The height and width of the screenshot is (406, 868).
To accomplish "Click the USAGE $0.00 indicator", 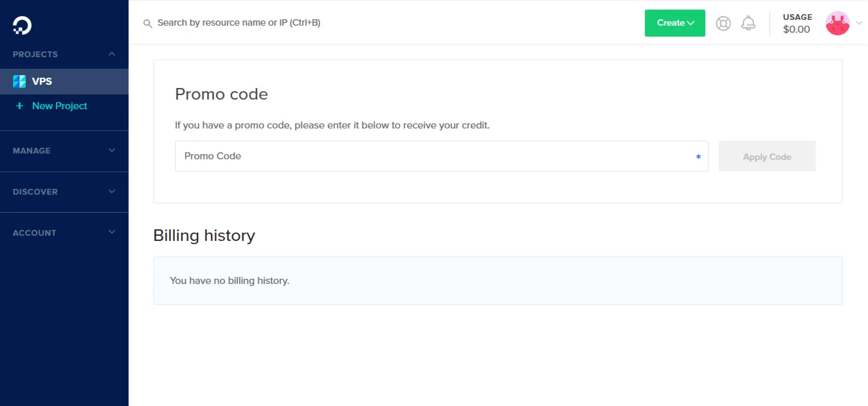I will point(797,23).
